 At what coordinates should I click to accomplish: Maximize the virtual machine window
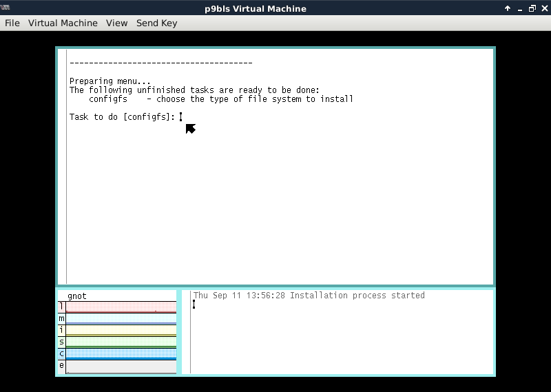532,8
